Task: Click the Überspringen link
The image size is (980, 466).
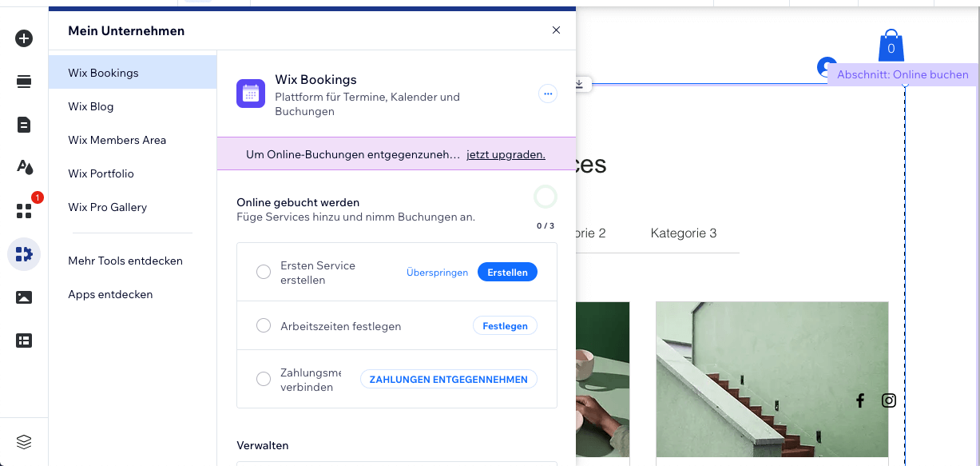Action: (437, 273)
